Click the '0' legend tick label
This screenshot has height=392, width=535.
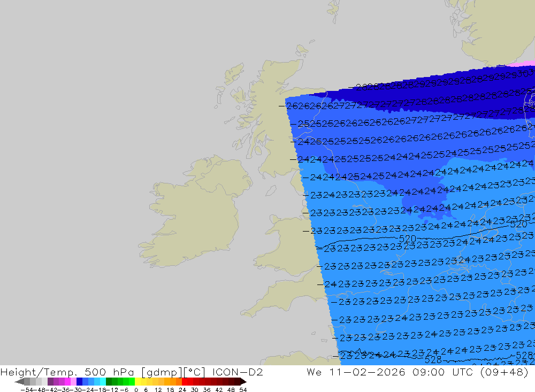click(x=136, y=390)
